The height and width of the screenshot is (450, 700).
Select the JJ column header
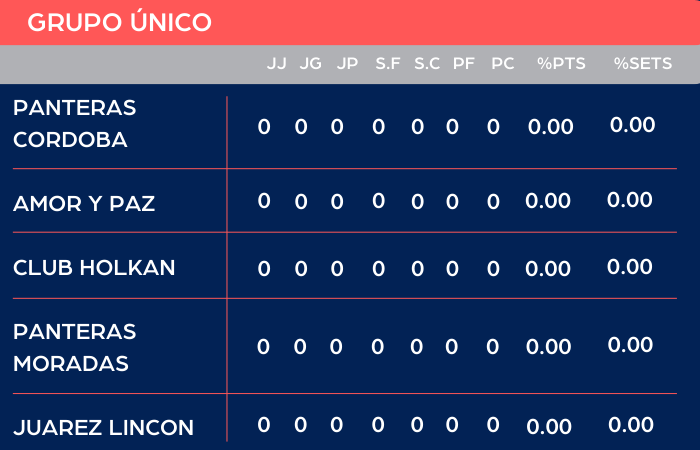pos(276,64)
